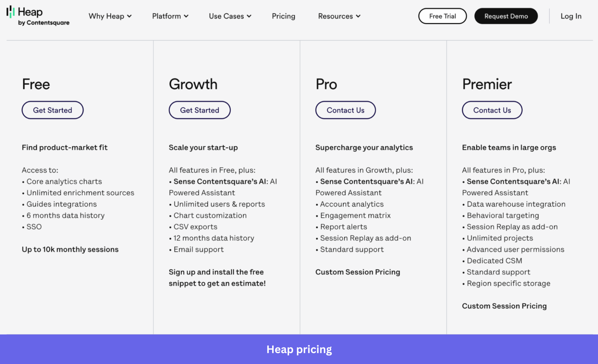The width and height of the screenshot is (598, 364).
Task: Click Get Started under the Growth plan
Action: coord(199,110)
